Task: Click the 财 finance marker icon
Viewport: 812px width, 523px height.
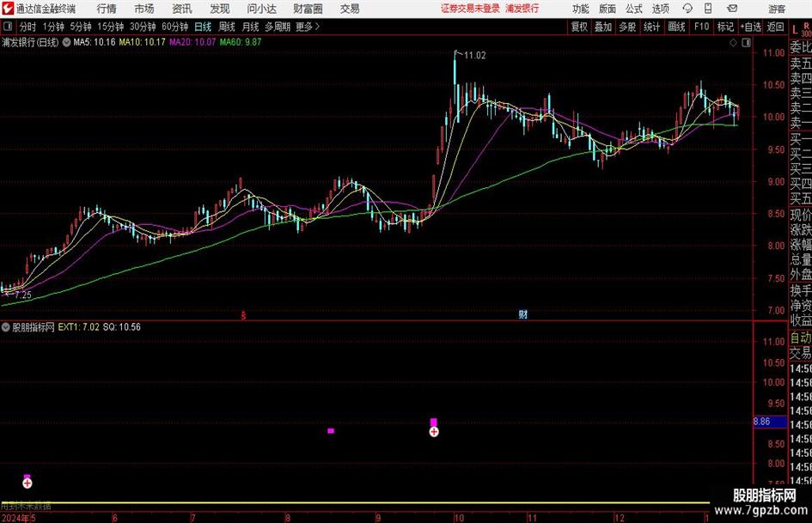Action: coord(523,314)
